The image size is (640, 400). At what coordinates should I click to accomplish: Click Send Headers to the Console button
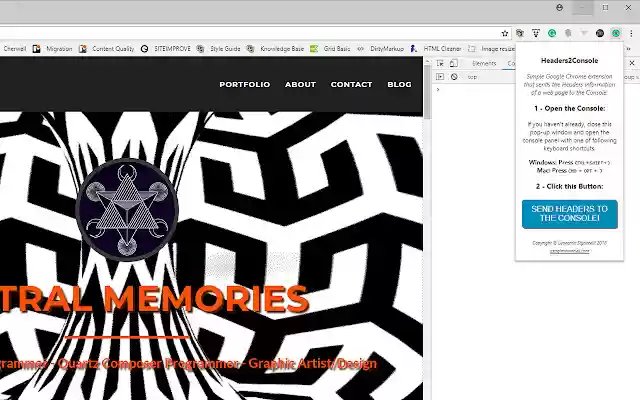(x=569, y=214)
